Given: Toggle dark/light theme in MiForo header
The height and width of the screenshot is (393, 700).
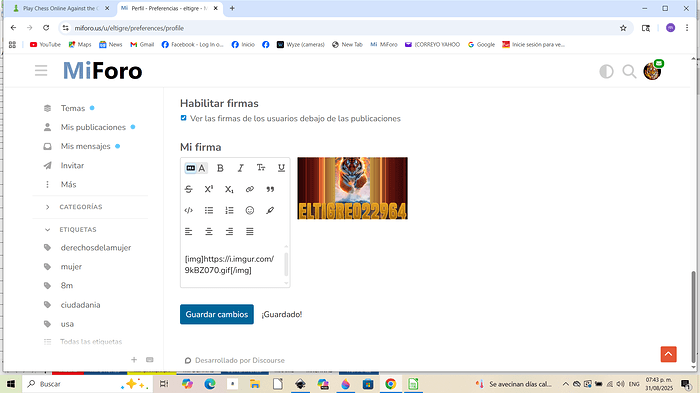Looking at the screenshot, I should click(x=606, y=71).
